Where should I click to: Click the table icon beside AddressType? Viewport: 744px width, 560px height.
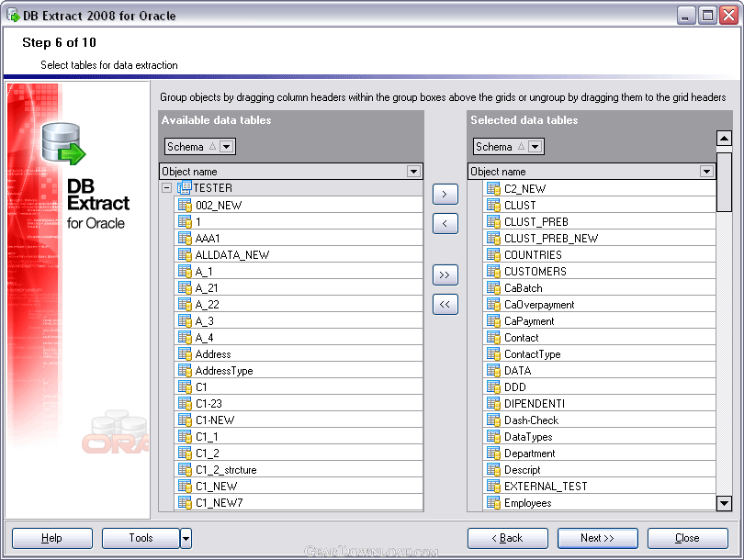tap(185, 370)
